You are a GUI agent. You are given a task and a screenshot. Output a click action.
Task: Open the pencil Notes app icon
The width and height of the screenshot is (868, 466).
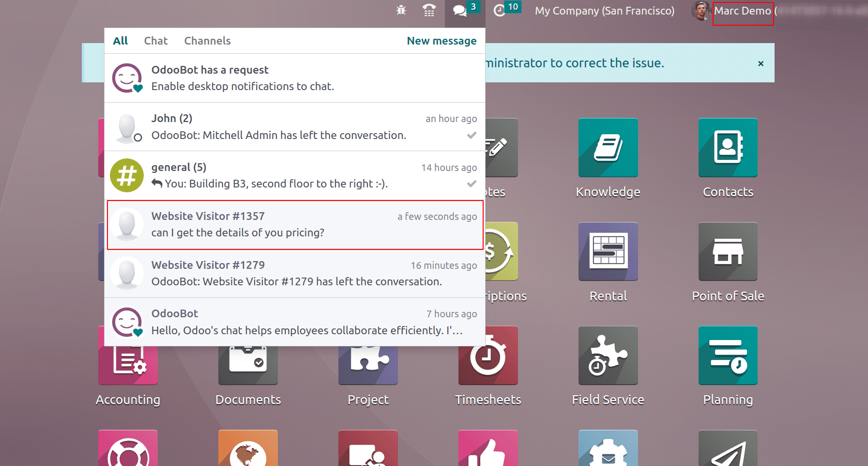point(502,148)
